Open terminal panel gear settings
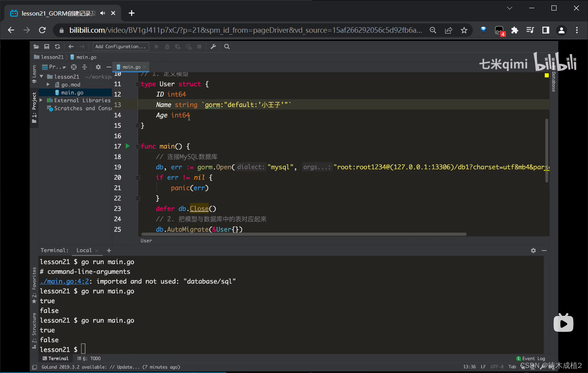 click(x=533, y=250)
